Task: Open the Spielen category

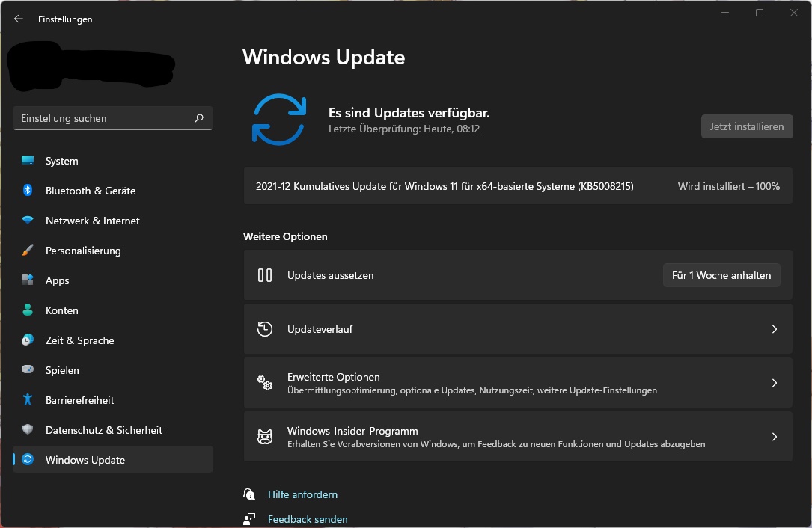Action: 113,370
